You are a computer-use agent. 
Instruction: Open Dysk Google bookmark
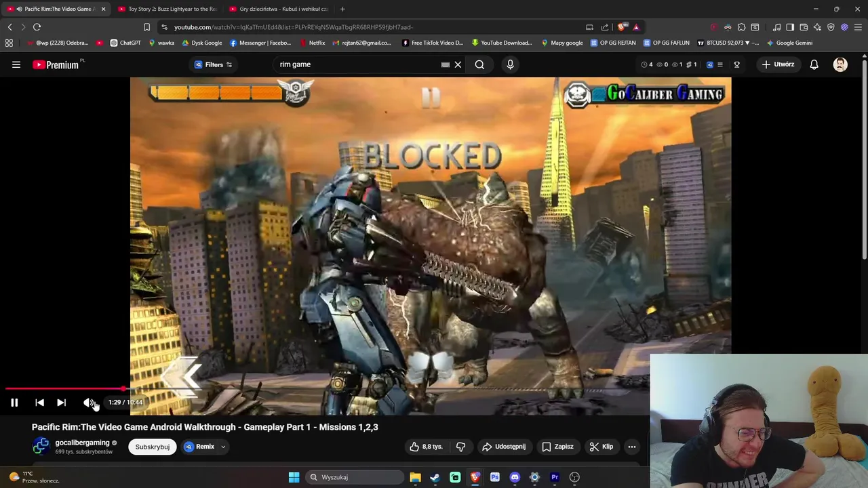[202, 43]
